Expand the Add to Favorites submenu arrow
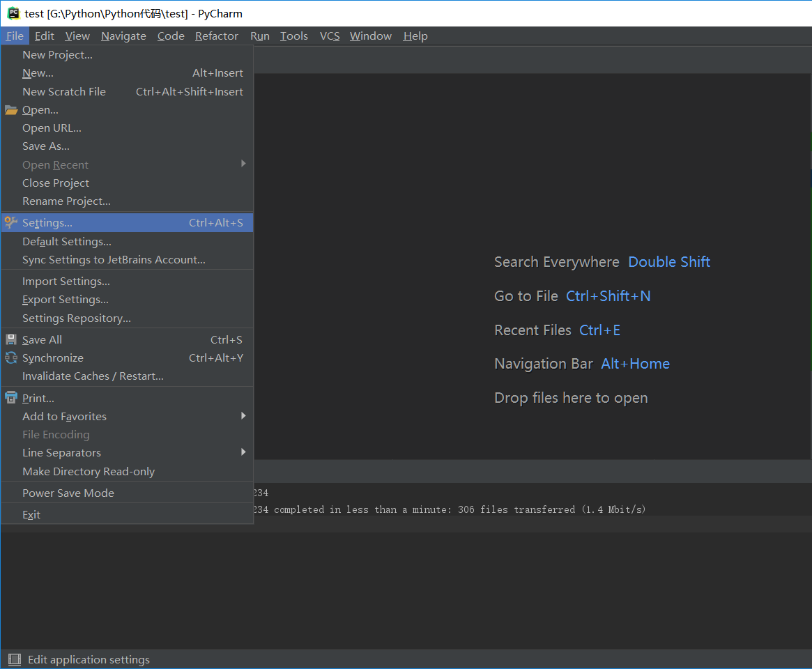This screenshot has height=669, width=812. point(243,416)
